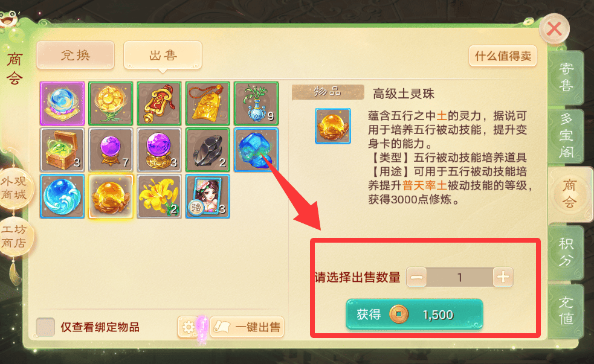Select the blue water spirit orb

(62, 196)
